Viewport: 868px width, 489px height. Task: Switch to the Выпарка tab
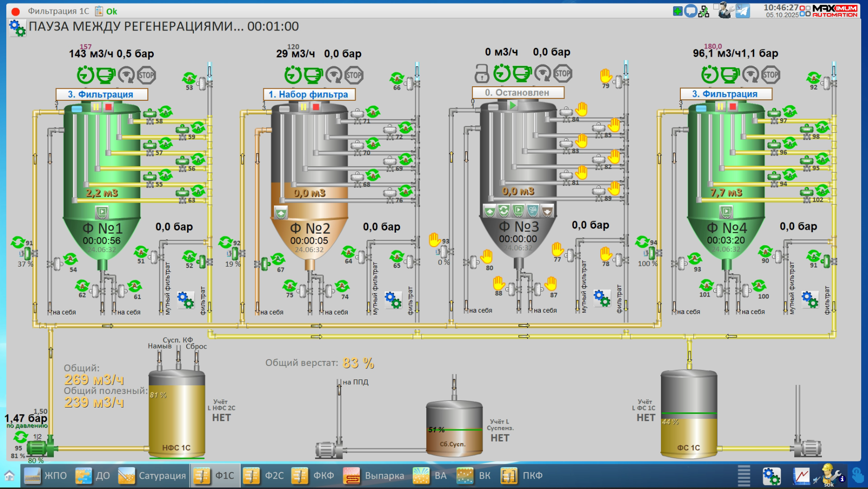point(374,475)
